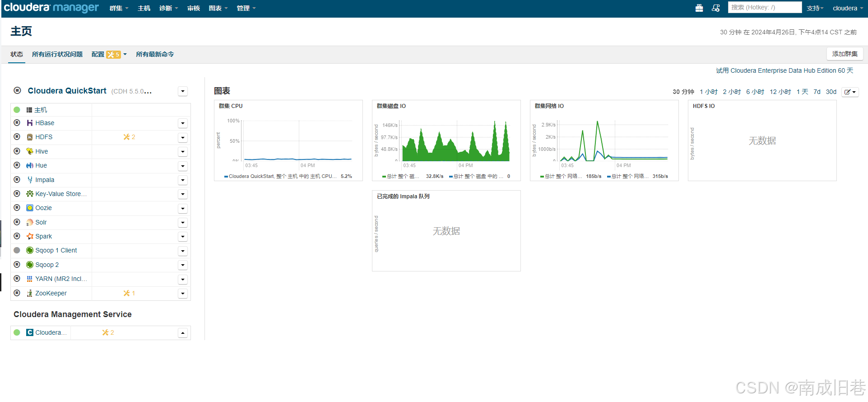This screenshot has height=402, width=868.
Task: Click the HDFS service icon
Action: [x=30, y=137]
